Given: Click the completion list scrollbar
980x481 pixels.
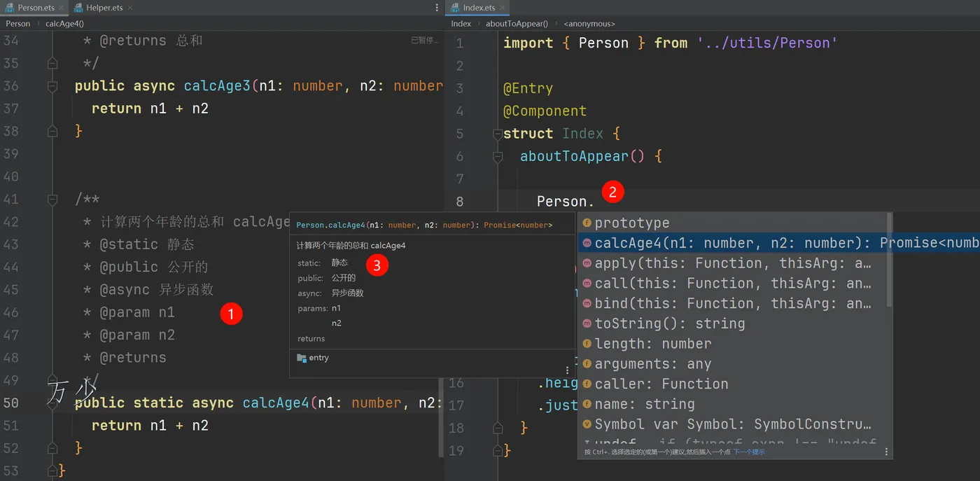Looking at the screenshot, I should 890,260.
